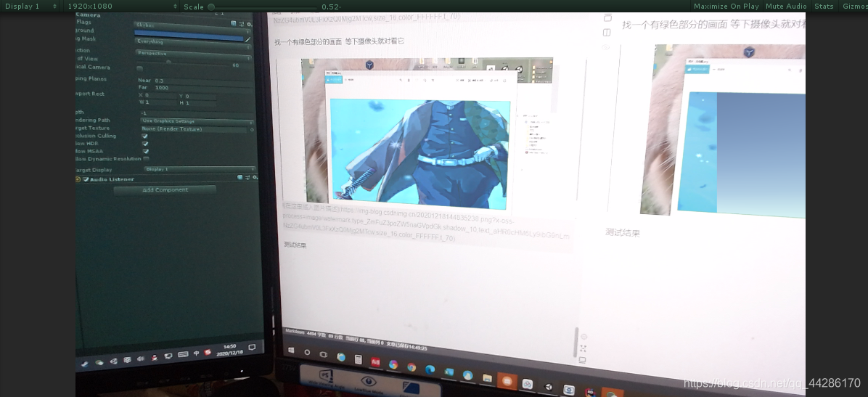Screen dimensions: 868x397
Task: Open the Camera component gear menu
Action: pos(249,25)
